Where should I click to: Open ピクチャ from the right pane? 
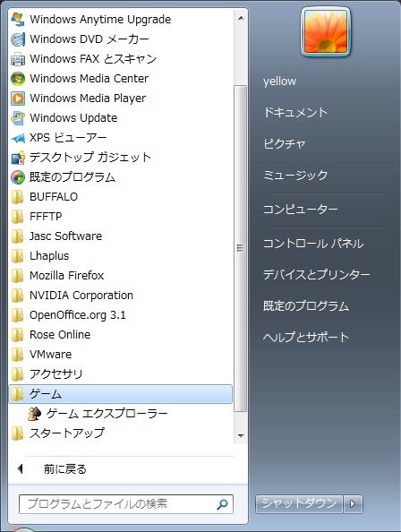pyautogui.click(x=285, y=144)
